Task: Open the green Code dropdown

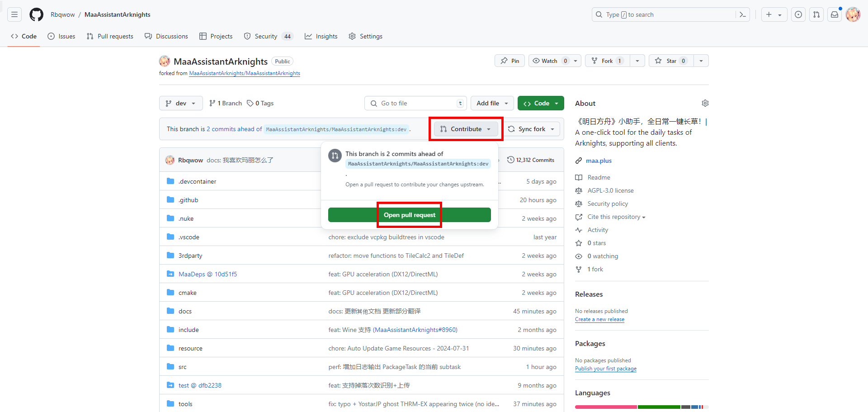Action: coord(541,103)
